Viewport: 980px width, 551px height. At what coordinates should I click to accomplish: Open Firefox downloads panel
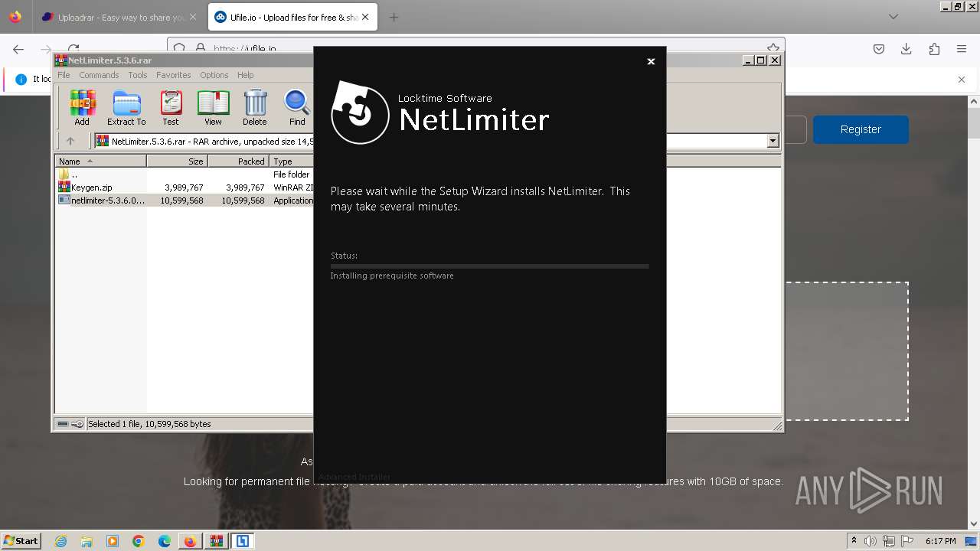pos(906,49)
